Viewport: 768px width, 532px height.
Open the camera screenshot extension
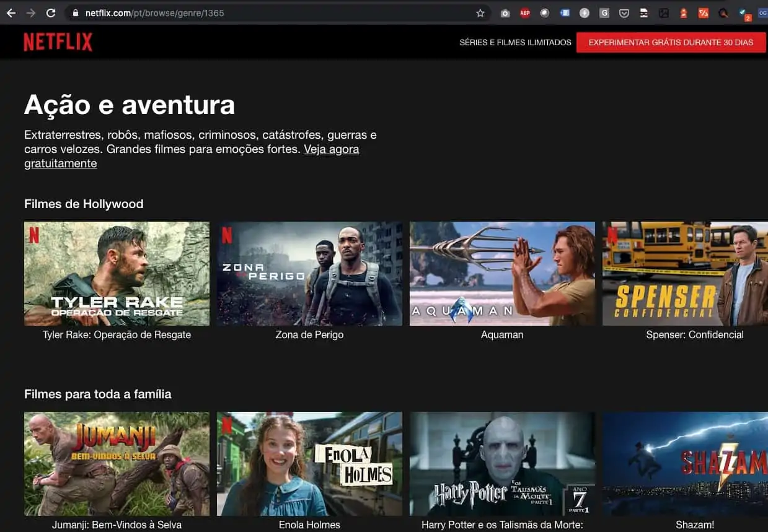pyautogui.click(x=505, y=12)
